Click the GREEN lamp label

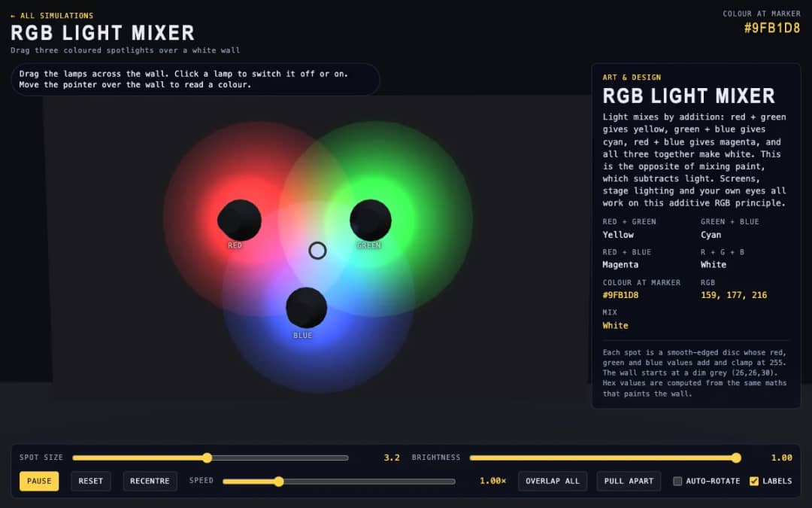click(368, 245)
